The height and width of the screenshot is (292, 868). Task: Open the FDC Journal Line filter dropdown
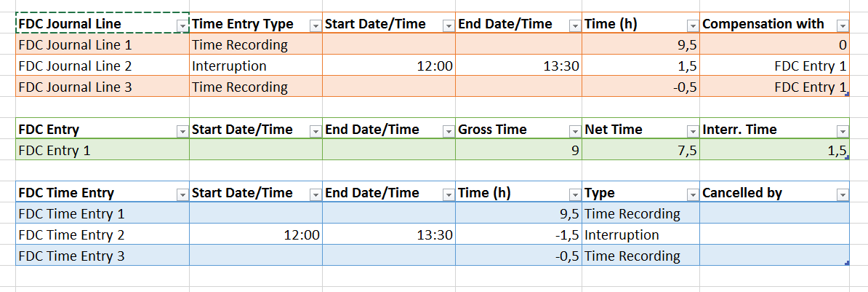click(x=182, y=25)
